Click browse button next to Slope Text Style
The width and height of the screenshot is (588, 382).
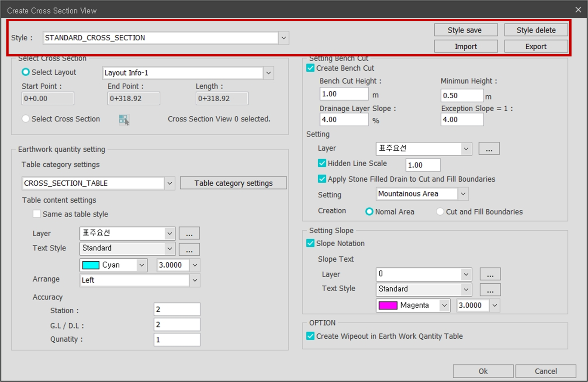490,290
